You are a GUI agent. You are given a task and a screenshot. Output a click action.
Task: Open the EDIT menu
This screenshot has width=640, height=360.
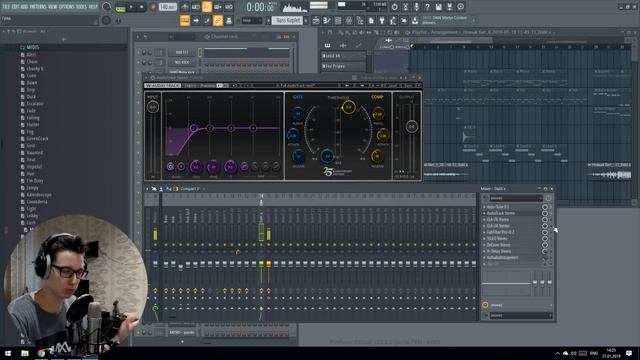pos(15,7)
